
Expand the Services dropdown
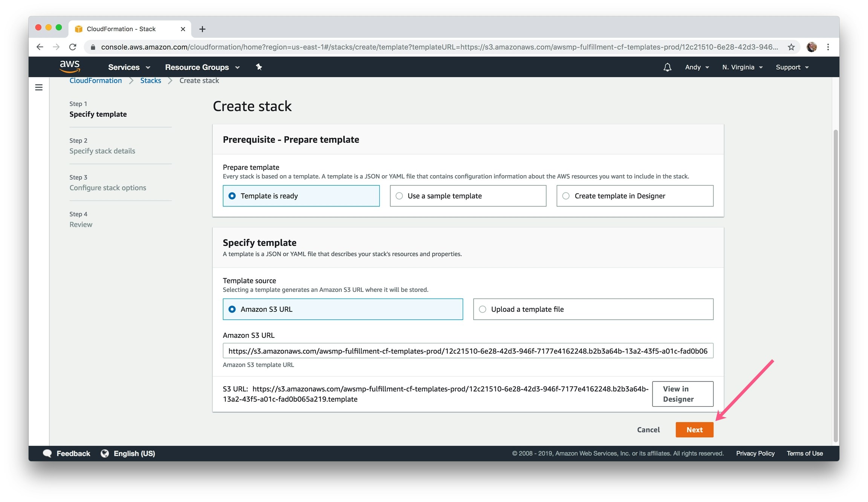129,67
